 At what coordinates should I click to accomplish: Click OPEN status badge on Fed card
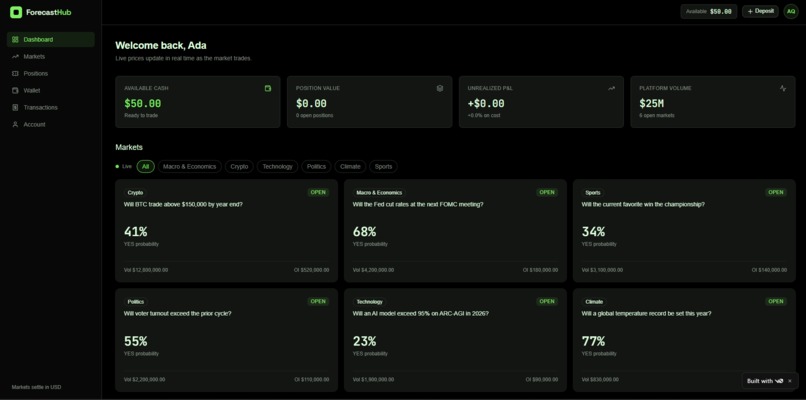pos(547,192)
